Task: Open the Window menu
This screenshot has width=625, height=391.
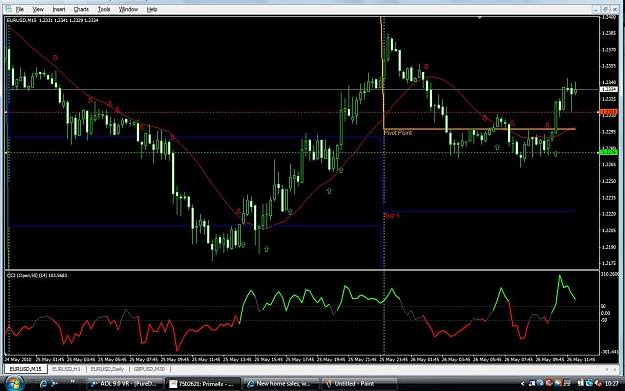Action: [x=128, y=9]
